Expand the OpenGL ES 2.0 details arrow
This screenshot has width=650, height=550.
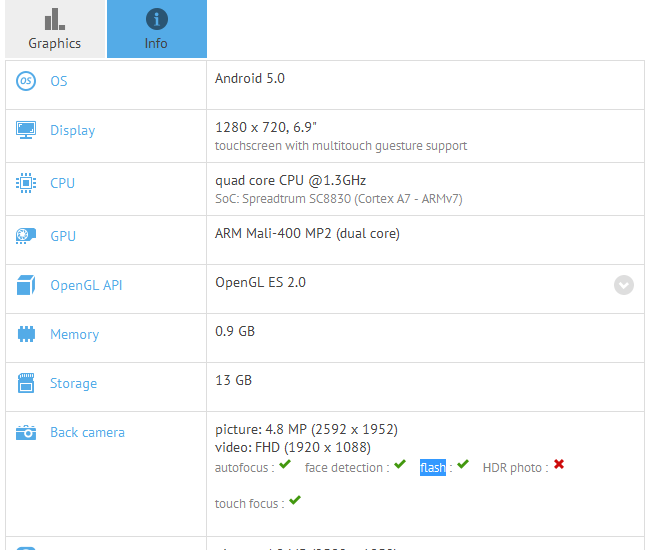(x=624, y=285)
